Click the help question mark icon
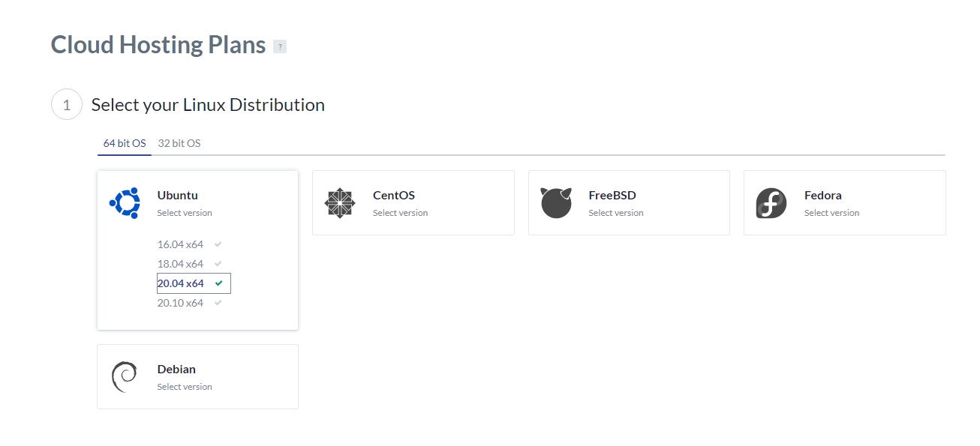The image size is (980, 446). pos(280,46)
